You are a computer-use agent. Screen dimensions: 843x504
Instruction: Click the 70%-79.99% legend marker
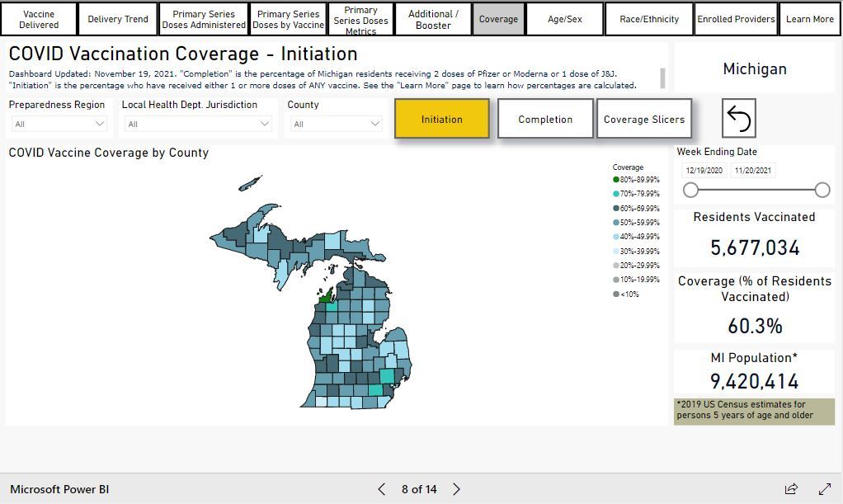(616, 194)
